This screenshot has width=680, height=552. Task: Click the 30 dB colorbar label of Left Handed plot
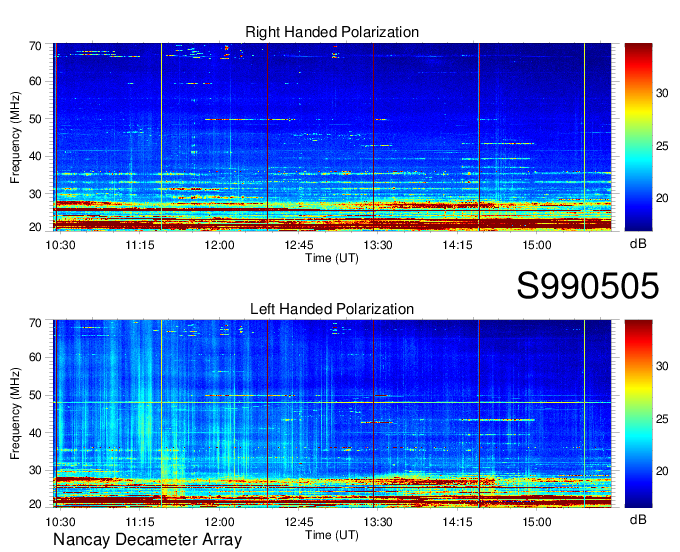(x=662, y=366)
